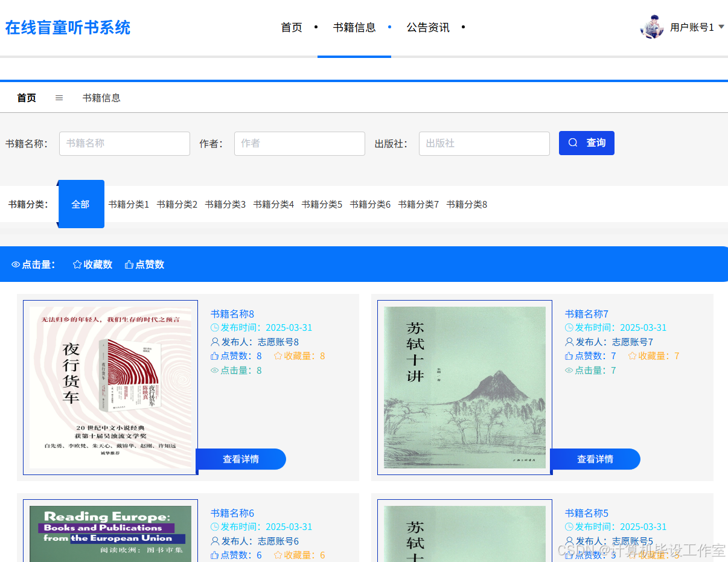Filter by 书籍分类6
The width and height of the screenshot is (728, 562).
coord(370,205)
